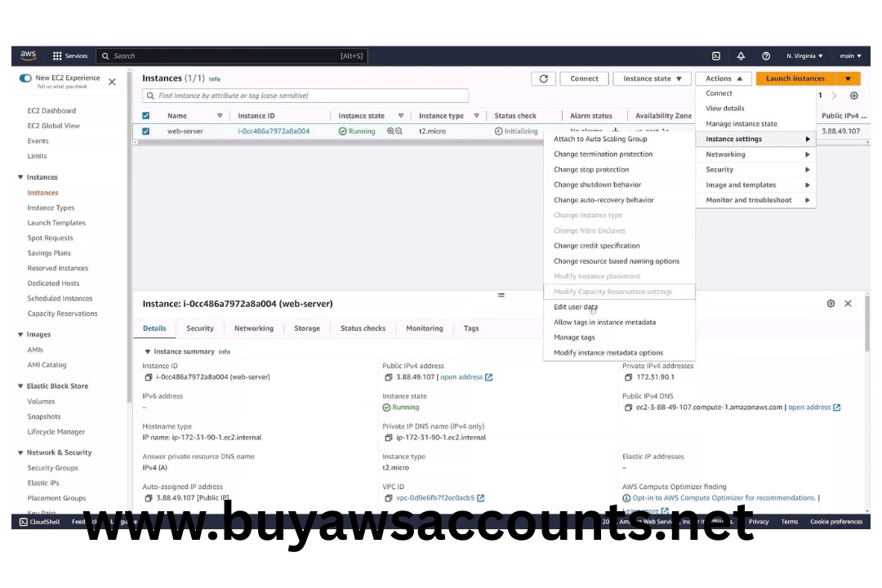Screen dimensions: 882x588
Task: Switch to the Storage tab
Action: [x=307, y=328]
